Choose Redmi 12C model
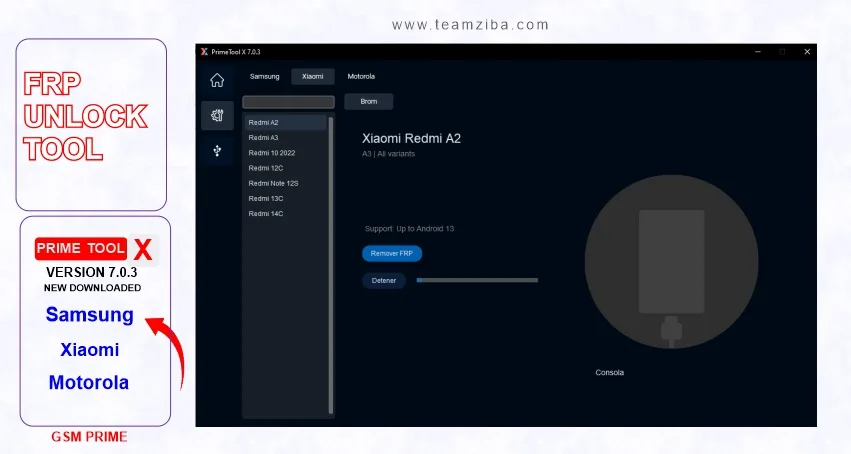This screenshot has width=851, height=454. (x=285, y=168)
